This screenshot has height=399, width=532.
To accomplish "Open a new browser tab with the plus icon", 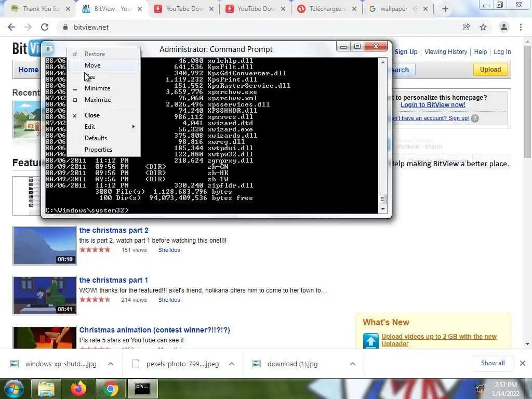I will coord(445,9).
